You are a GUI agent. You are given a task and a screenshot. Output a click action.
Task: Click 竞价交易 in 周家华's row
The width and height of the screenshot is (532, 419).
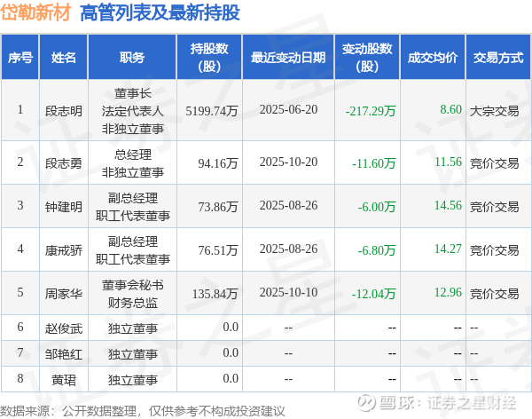tap(495, 294)
